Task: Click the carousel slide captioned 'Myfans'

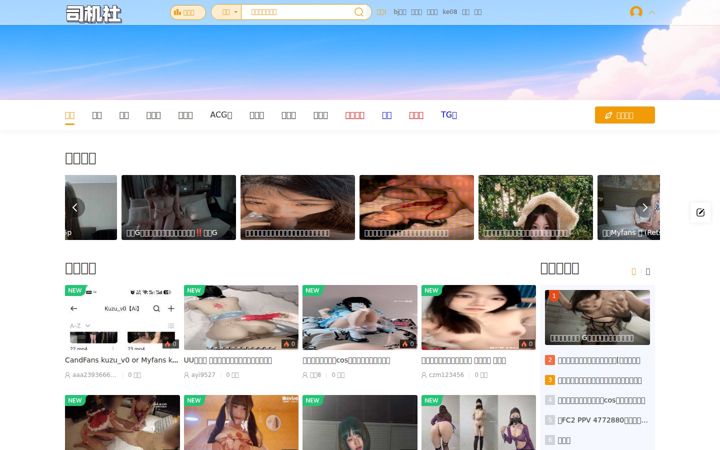Action: [629, 208]
